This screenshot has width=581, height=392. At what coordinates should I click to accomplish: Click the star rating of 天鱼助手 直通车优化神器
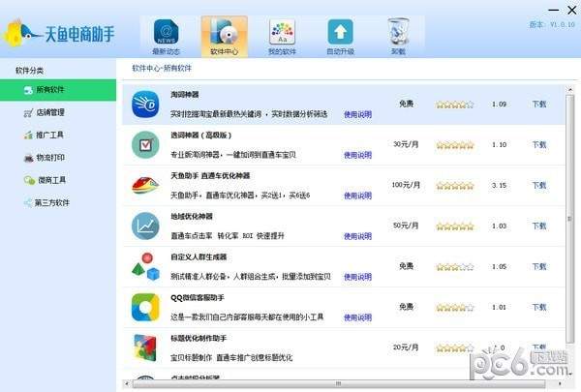[454, 185]
